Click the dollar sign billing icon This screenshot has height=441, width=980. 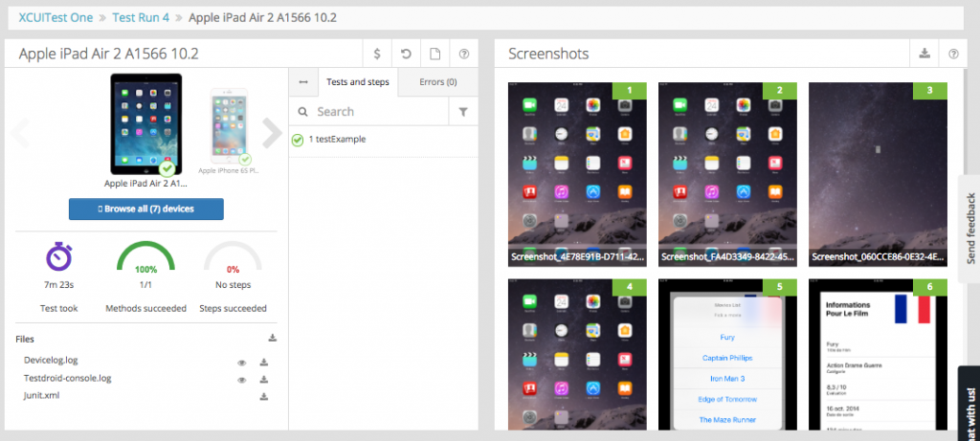(377, 54)
